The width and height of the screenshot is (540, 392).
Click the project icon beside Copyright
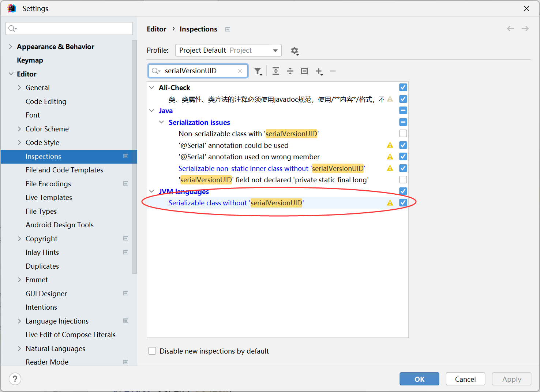(125, 238)
